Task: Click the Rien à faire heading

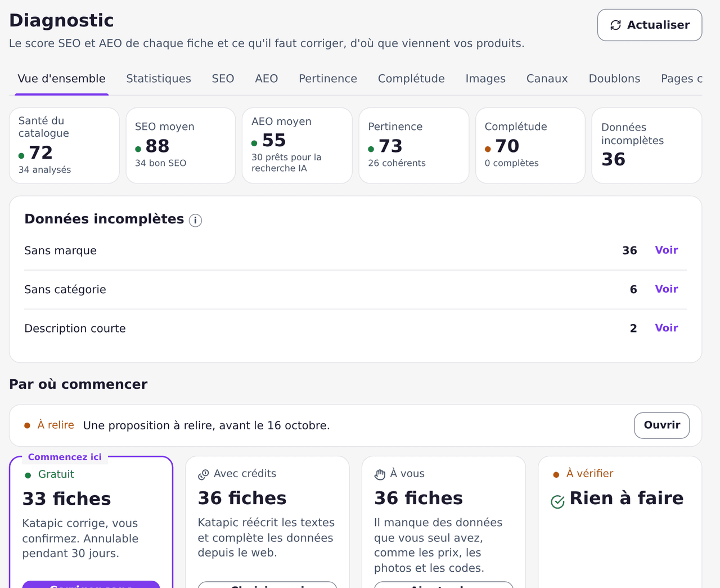Action: tap(627, 499)
